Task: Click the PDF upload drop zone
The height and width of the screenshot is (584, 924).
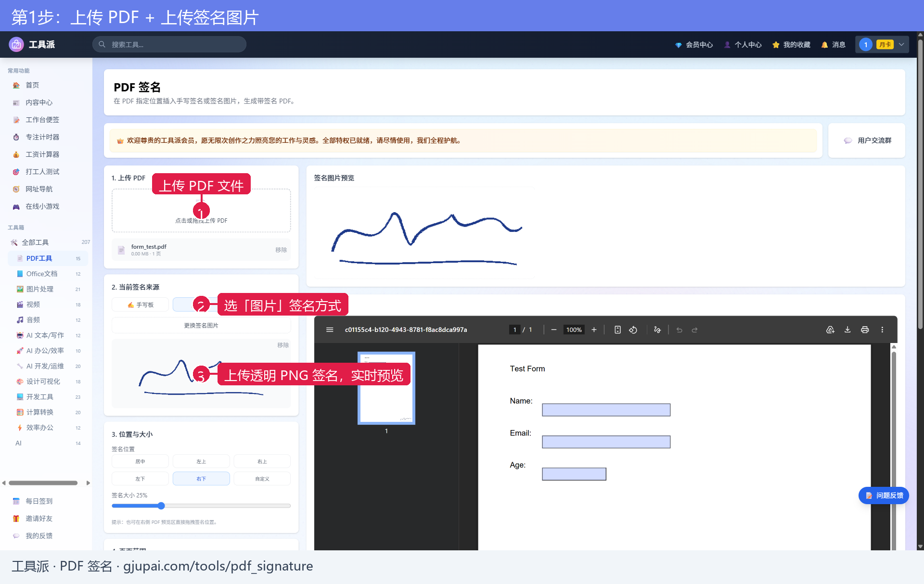Action: (201, 211)
